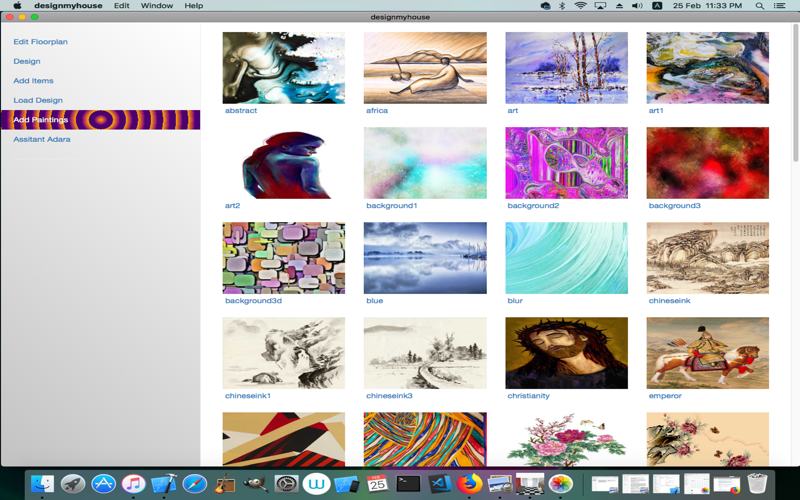Pick the blur teal painting
800x500 pixels.
coord(566,258)
